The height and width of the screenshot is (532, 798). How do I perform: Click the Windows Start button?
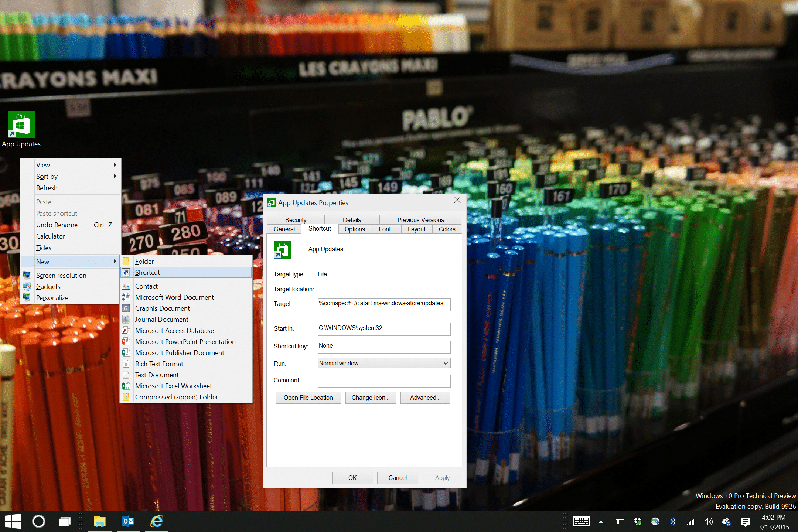pos(13,521)
